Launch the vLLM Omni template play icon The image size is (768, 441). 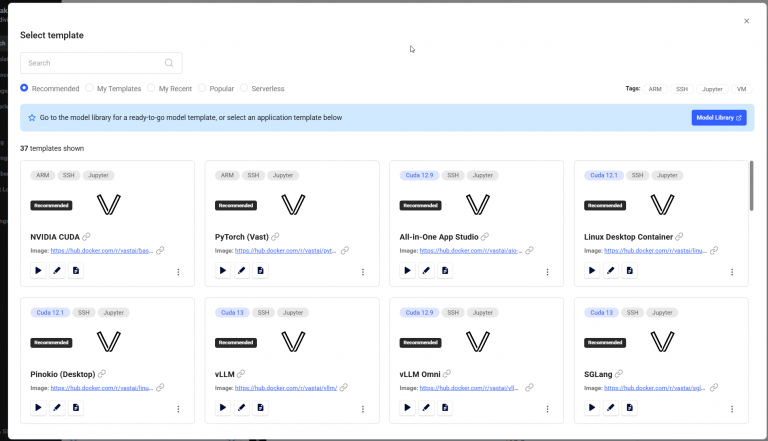pyautogui.click(x=408, y=408)
